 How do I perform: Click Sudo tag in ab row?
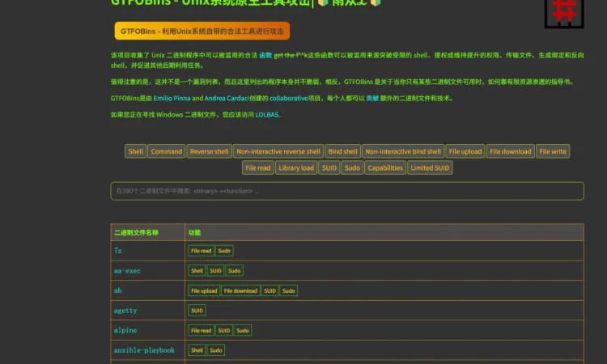(288, 290)
